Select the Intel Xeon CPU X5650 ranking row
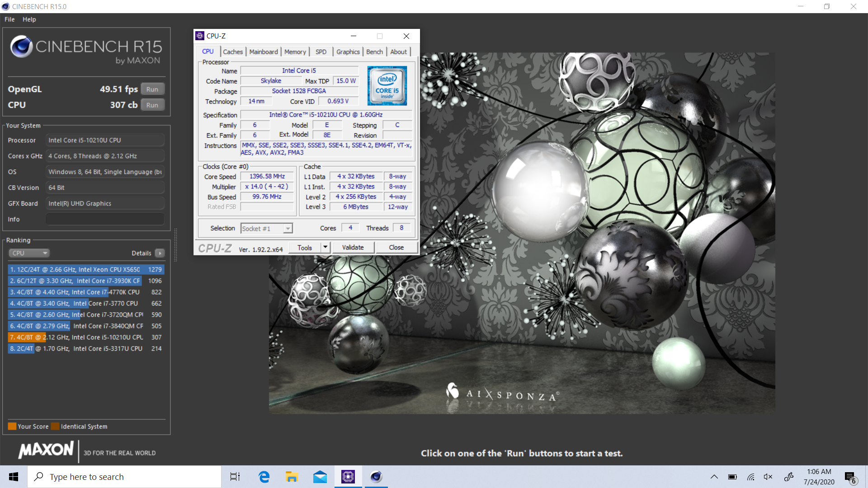 [86, 269]
